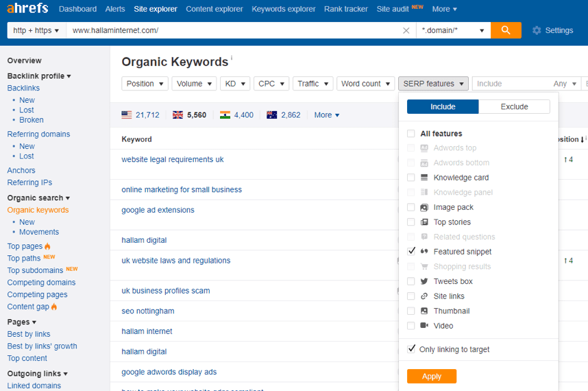This screenshot has width=588, height=391.
Task: Go to Dashboard in top navigation
Action: (x=77, y=9)
